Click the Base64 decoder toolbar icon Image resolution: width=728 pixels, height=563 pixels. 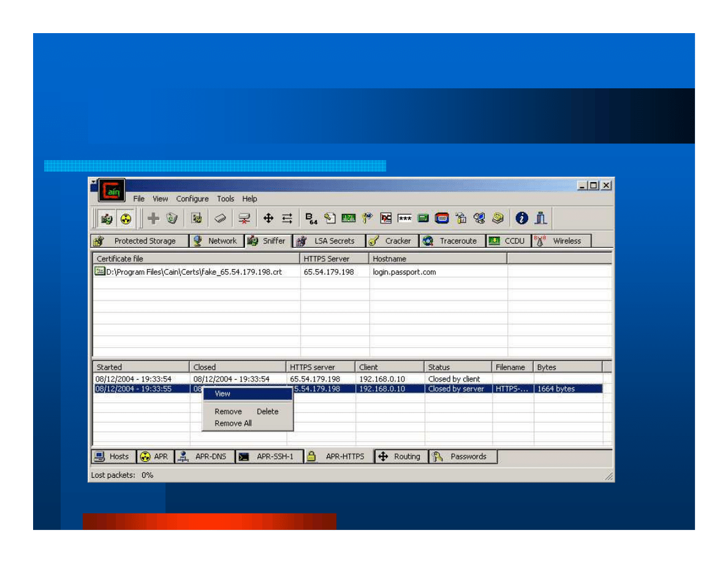tap(311, 218)
